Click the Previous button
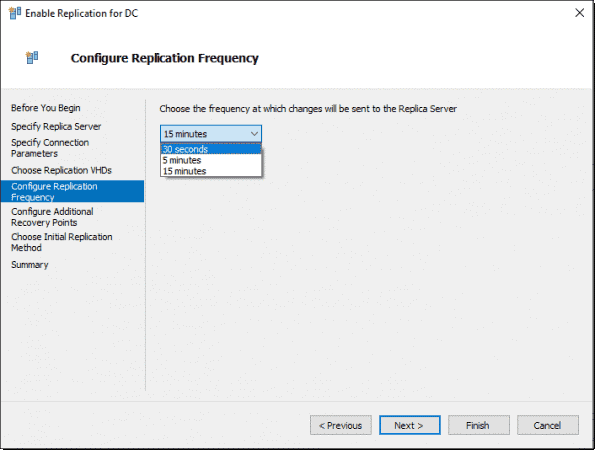The image size is (600, 455). tap(341, 425)
